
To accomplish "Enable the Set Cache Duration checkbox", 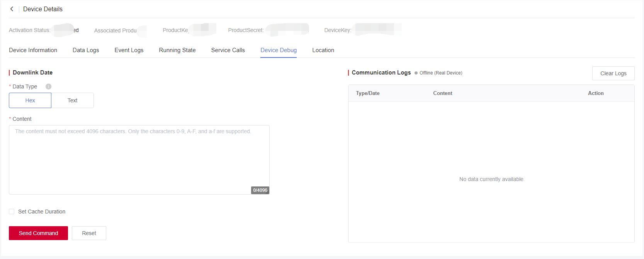I will point(12,212).
